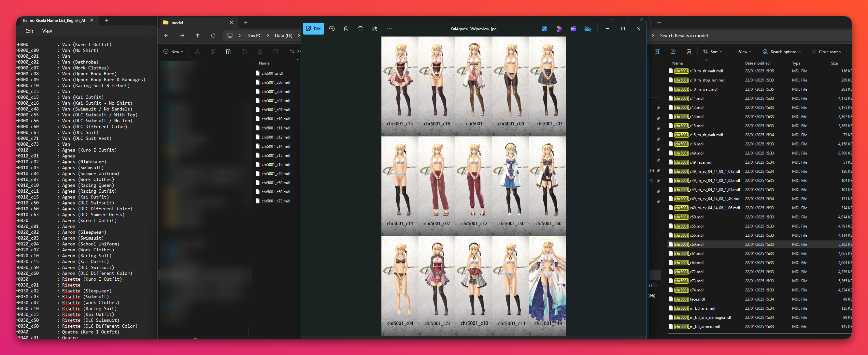Open View menu in Notepad window
Screen dimensions: 868x355
point(47,31)
